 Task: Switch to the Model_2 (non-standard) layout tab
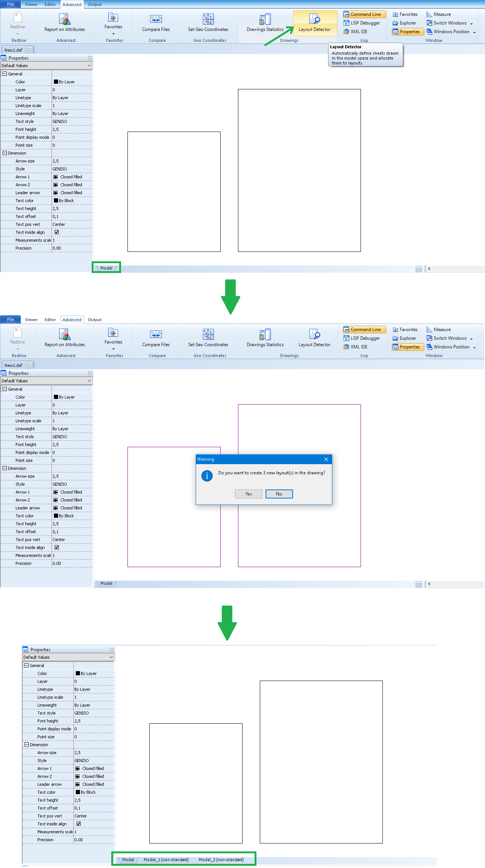221,860
